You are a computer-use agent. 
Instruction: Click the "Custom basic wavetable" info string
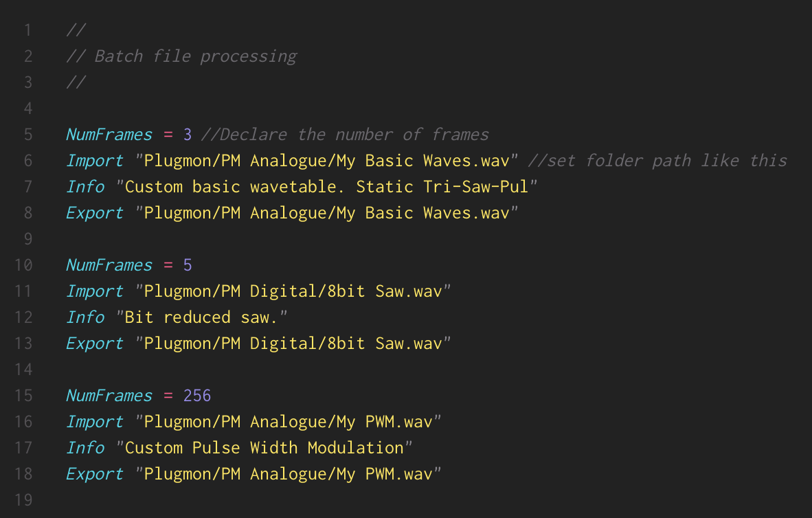tap(327, 187)
